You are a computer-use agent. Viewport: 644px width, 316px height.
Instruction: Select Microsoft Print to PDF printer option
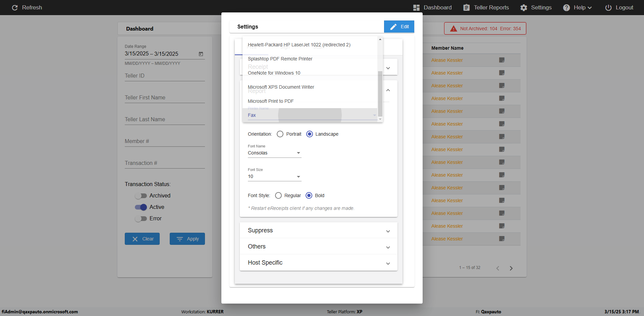(271, 101)
